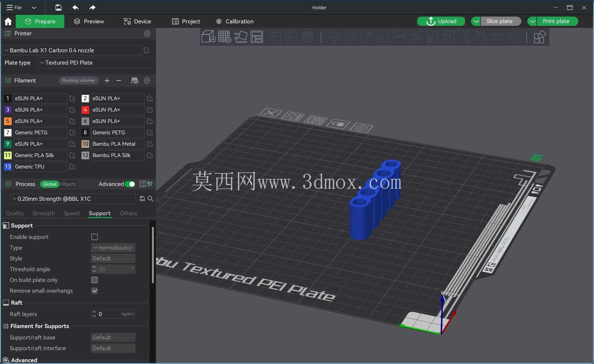This screenshot has width=594, height=364.
Task: Open the Print plate dropdown arrow
Action: pyautogui.click(x=532, y=21)
